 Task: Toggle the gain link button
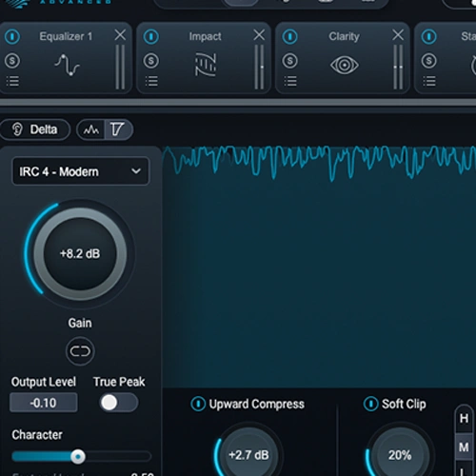tap(80, 351)
